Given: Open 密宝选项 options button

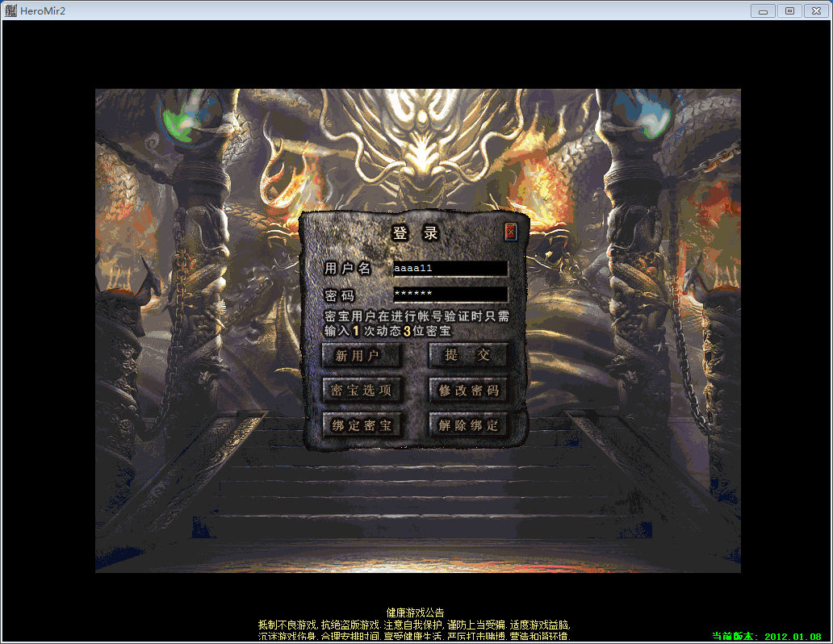Looking at the screenshot, I should pos(361,390).
